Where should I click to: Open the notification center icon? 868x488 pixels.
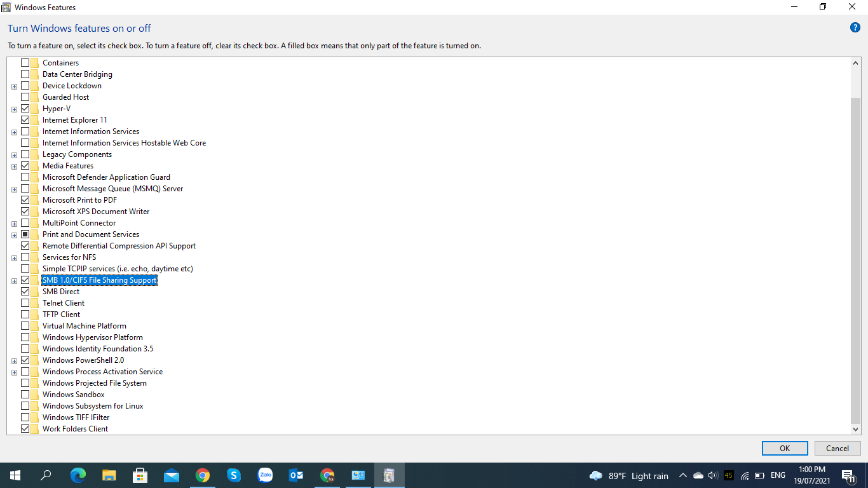tap(848, 475)
